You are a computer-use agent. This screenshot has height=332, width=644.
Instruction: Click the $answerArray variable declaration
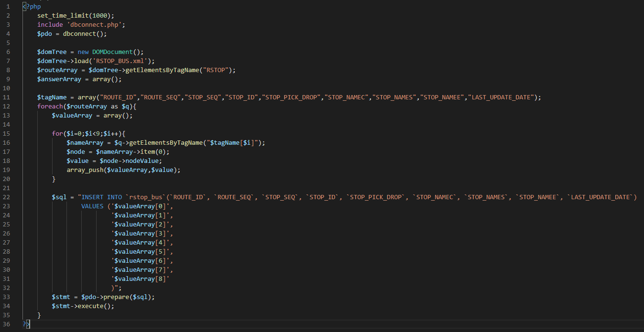tap(59, 79)
